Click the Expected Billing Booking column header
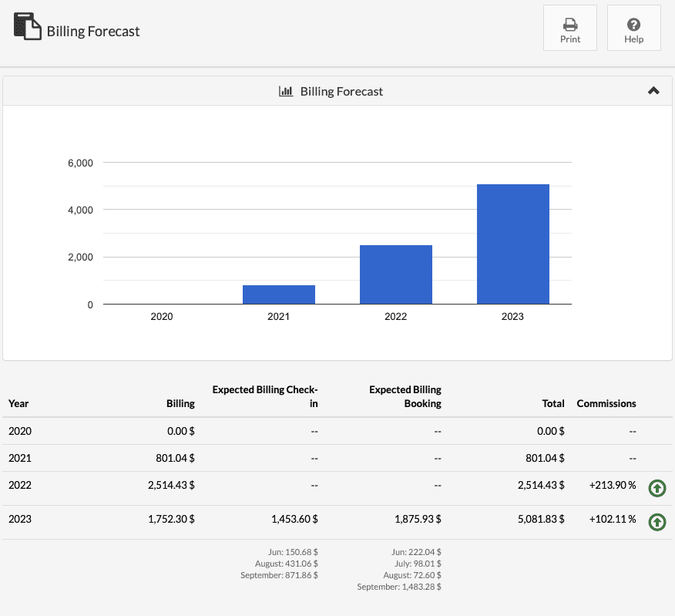This screenshot has width=675, height=616. tap(405, 396)
